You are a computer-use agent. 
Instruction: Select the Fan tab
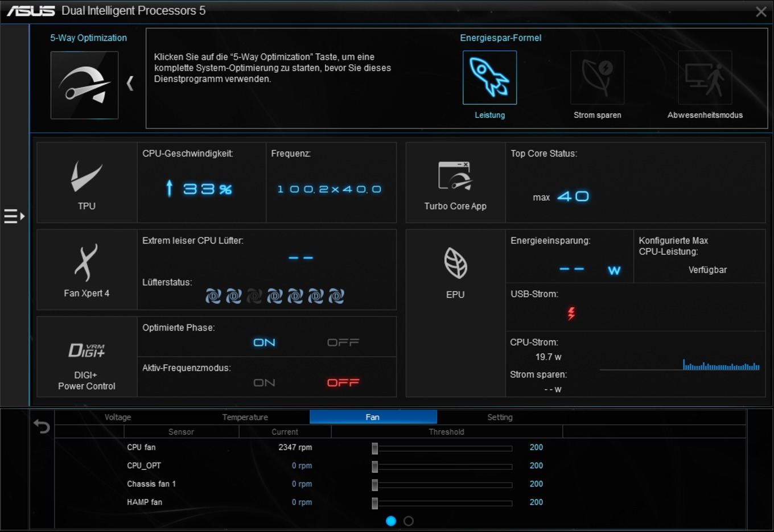click(x=373, y=417)
